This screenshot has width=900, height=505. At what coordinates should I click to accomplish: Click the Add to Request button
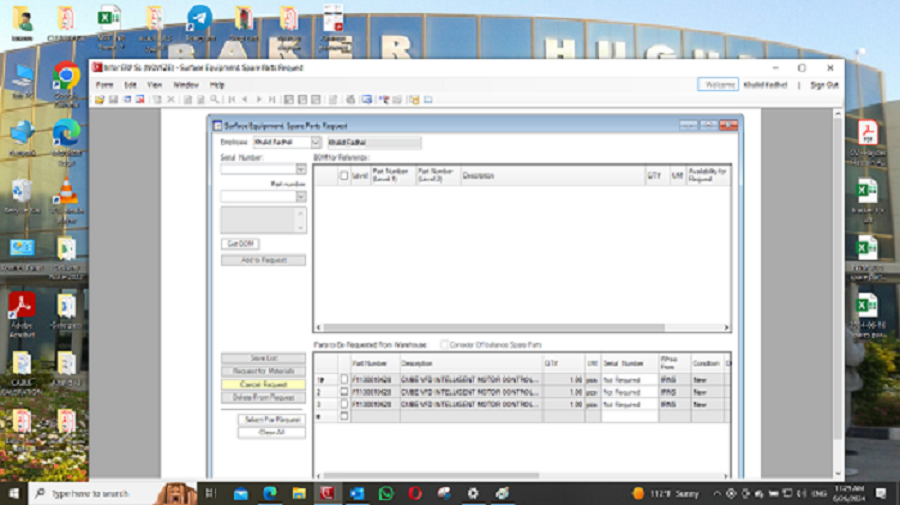pos(263,261)
